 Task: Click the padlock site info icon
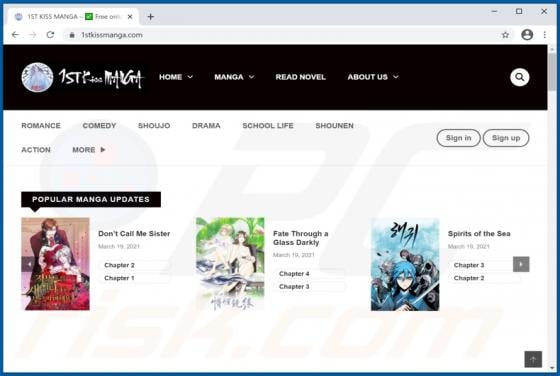pyautogui.click(x=72, y=35)
